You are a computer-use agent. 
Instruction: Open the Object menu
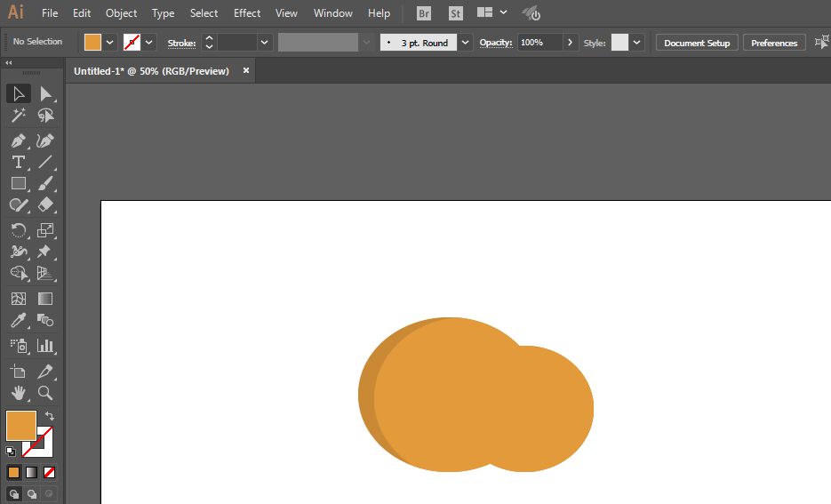point(121,13)
